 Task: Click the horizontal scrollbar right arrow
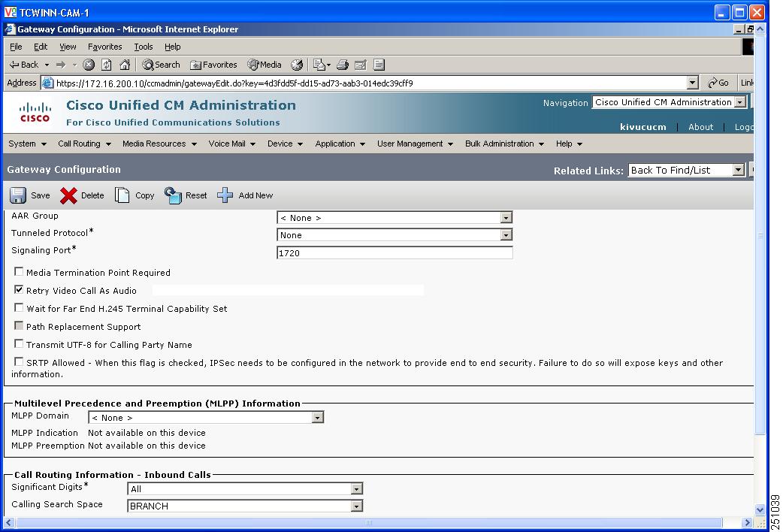point(747,522)
